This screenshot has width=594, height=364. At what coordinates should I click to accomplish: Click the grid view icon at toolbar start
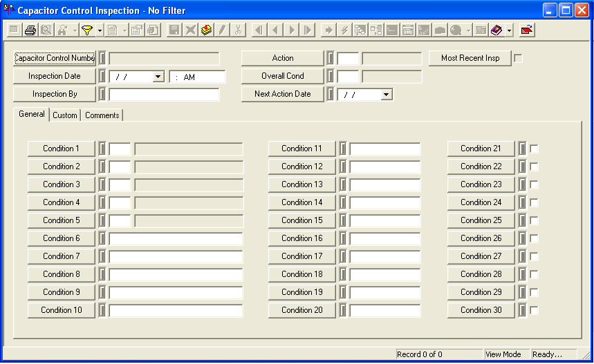(x=15, y=30)
